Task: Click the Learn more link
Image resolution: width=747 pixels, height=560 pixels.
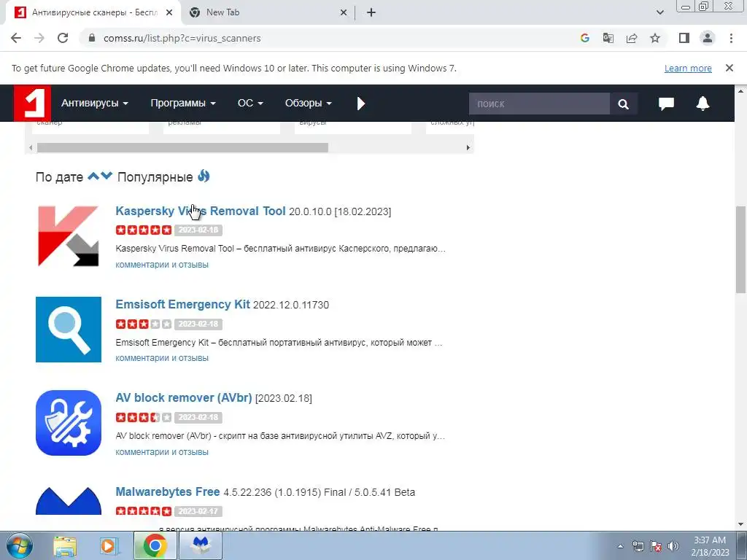Action: (x=688, y=68)
